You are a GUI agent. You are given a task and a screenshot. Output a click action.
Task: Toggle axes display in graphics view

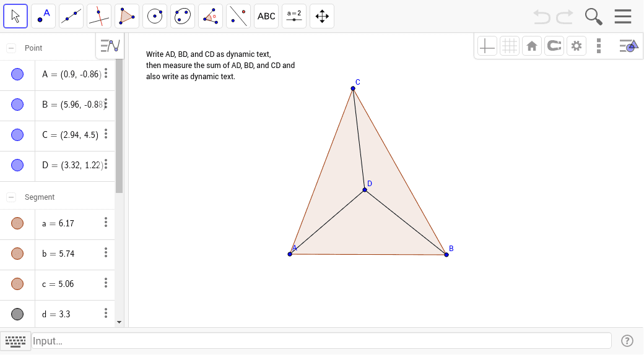(487, 46)
